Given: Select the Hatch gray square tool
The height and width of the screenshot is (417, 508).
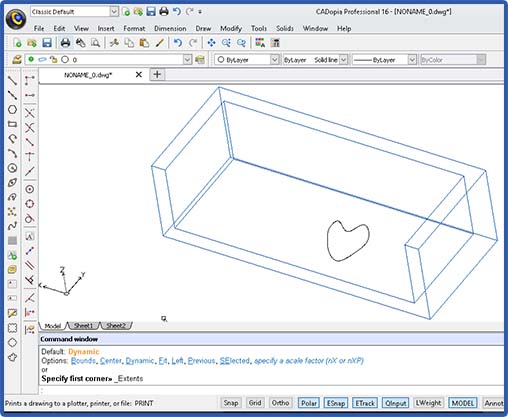Looking at the screenshot, I should click(12, 240).
